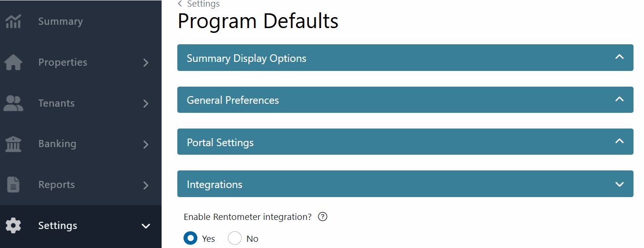Click the Rentometer integration help question mark
The height and width of the screenshot is (248, 644).
click(323, 217)
